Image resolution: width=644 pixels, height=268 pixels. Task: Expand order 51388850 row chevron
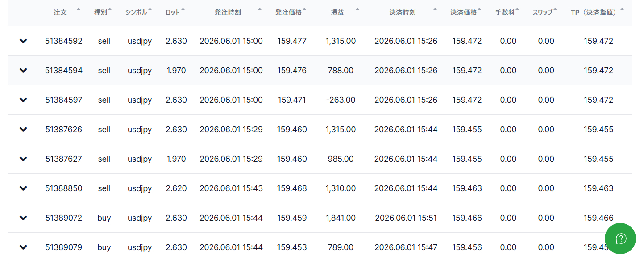coord(23,188)
